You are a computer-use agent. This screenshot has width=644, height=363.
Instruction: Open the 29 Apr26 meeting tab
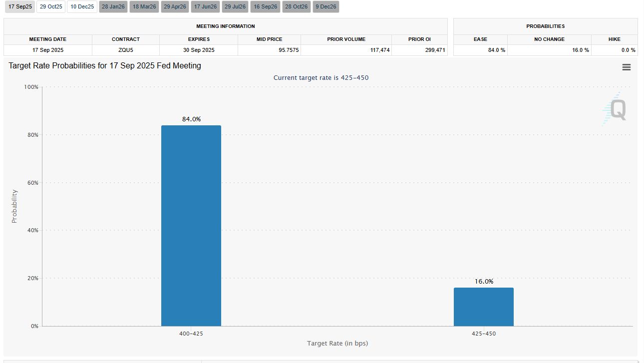[175, 7]
